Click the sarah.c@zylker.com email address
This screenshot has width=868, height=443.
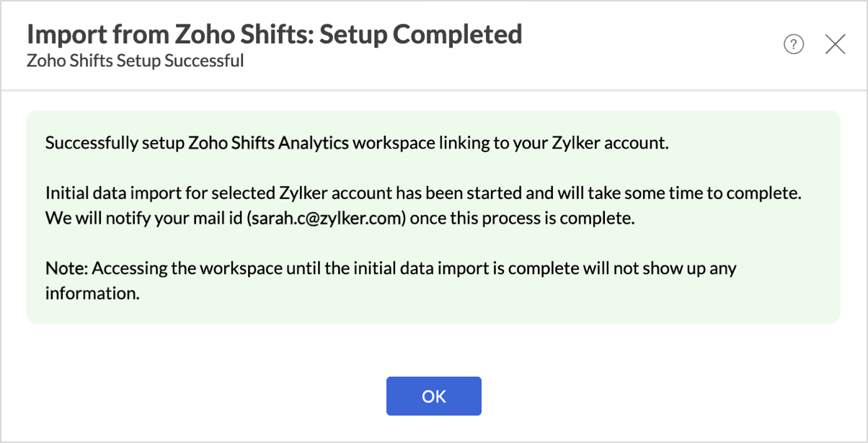point(324,218)
